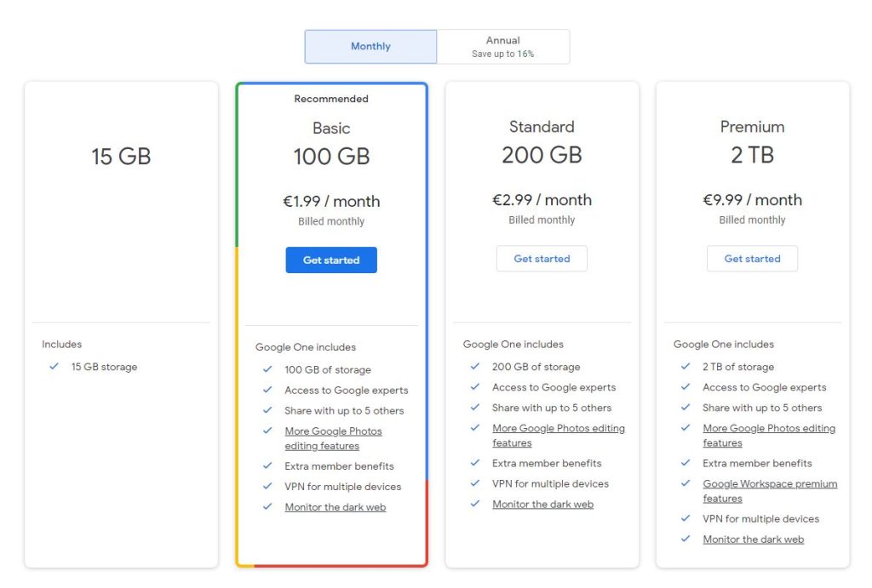Click checkmark beside 15 GB storage

coord(54,368)
